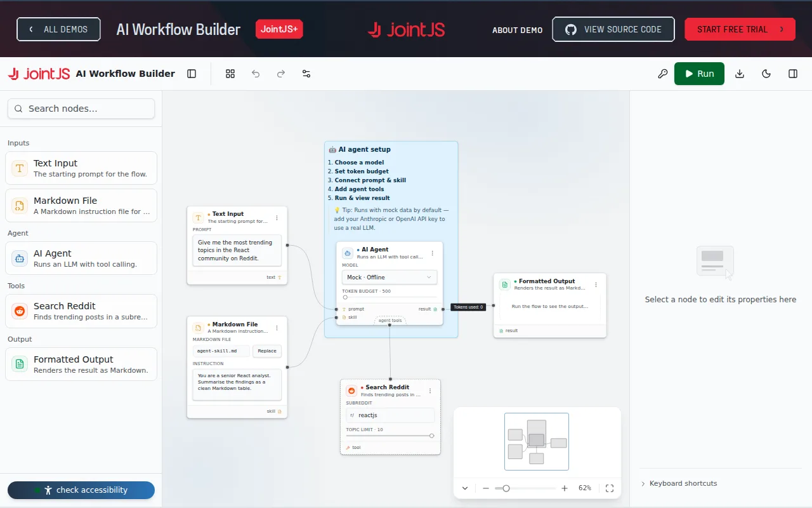
Task: Click the download export icon
Action: (740, 74)
